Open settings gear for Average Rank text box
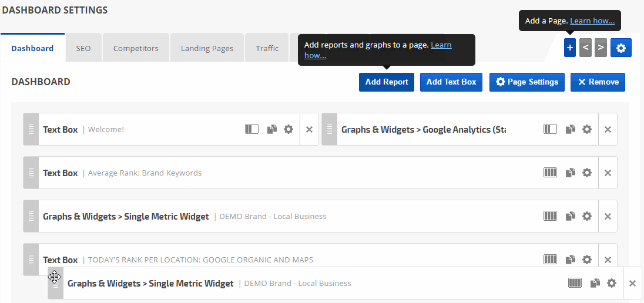The width and height of the screenshot is (644, 303). click(586, 173)
